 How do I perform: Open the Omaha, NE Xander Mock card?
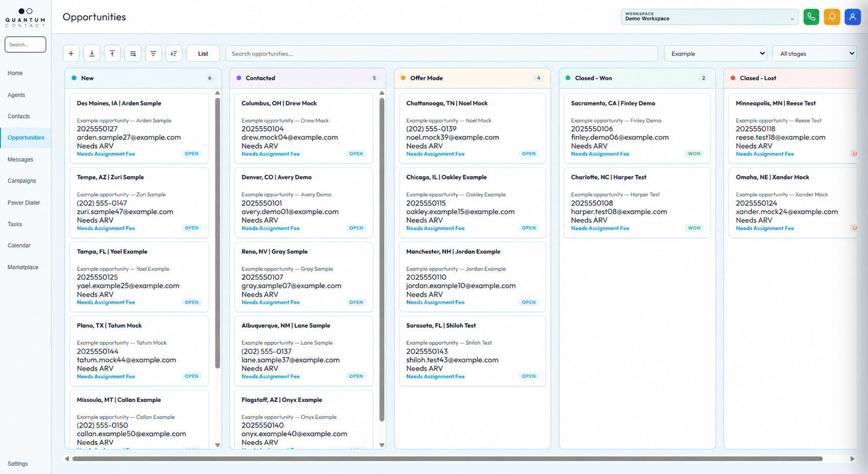coord(793,202)
